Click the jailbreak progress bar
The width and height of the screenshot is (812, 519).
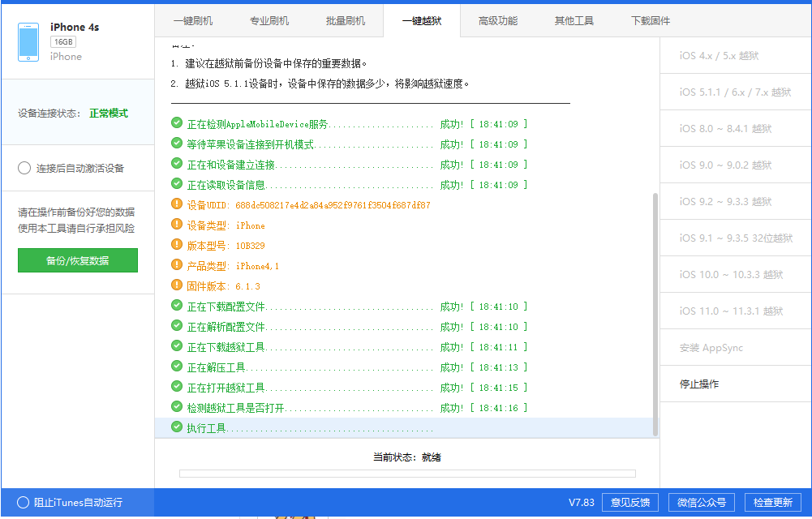click(x=407, y=474)
